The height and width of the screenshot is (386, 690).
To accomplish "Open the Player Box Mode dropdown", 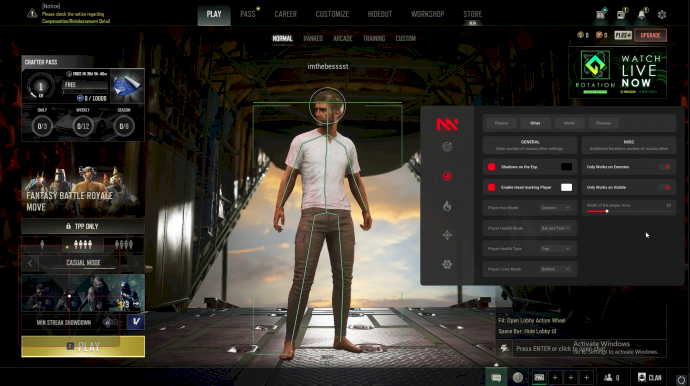I will [x=555, y=208].
